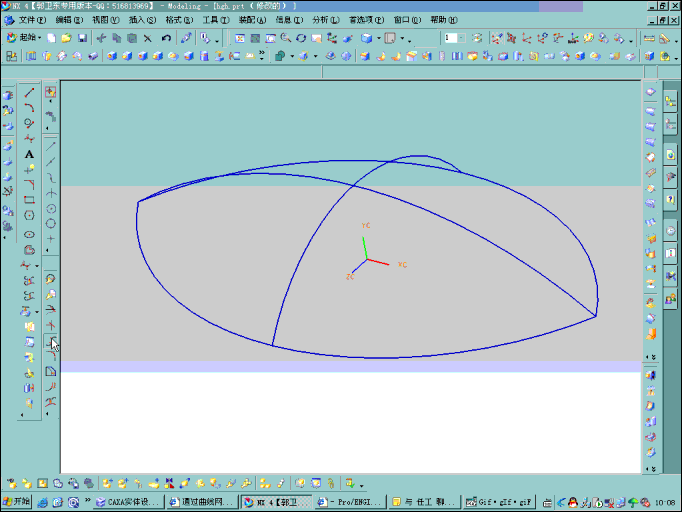Image resolution: width=682 pixels, height=512 pixels.
Task: Click the QQ penguin tray icon
Action: [x=573, y=502]
